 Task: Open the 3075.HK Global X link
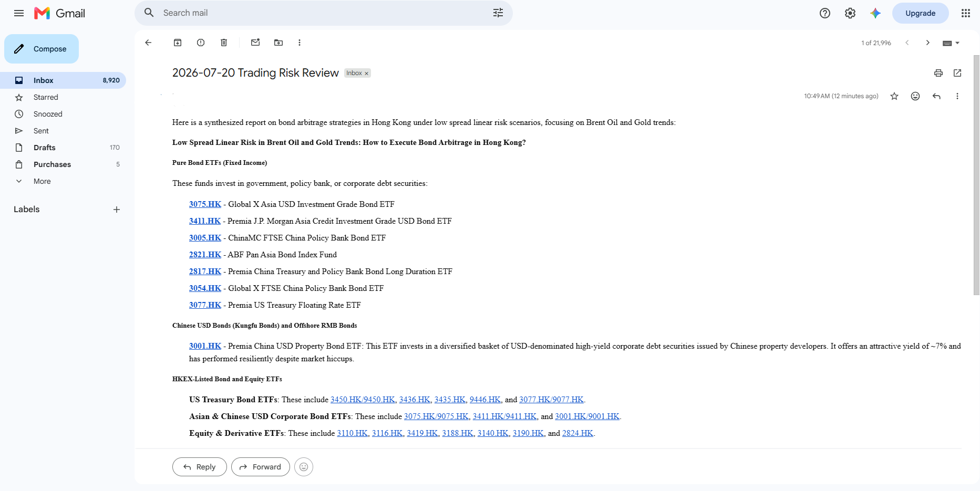(x=205, y=204)
